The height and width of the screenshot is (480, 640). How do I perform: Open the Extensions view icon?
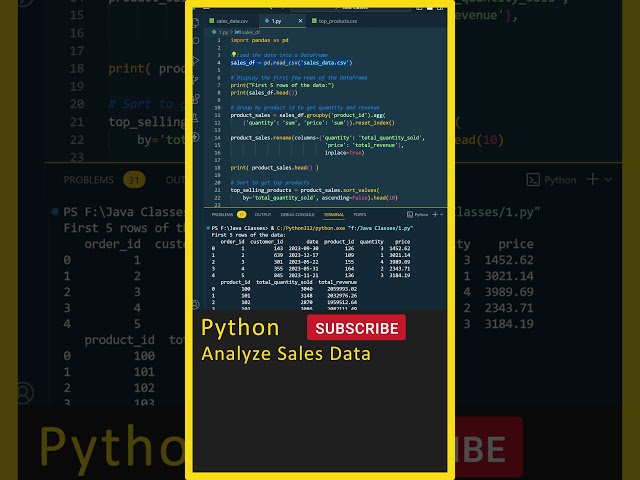pos(196,98)
